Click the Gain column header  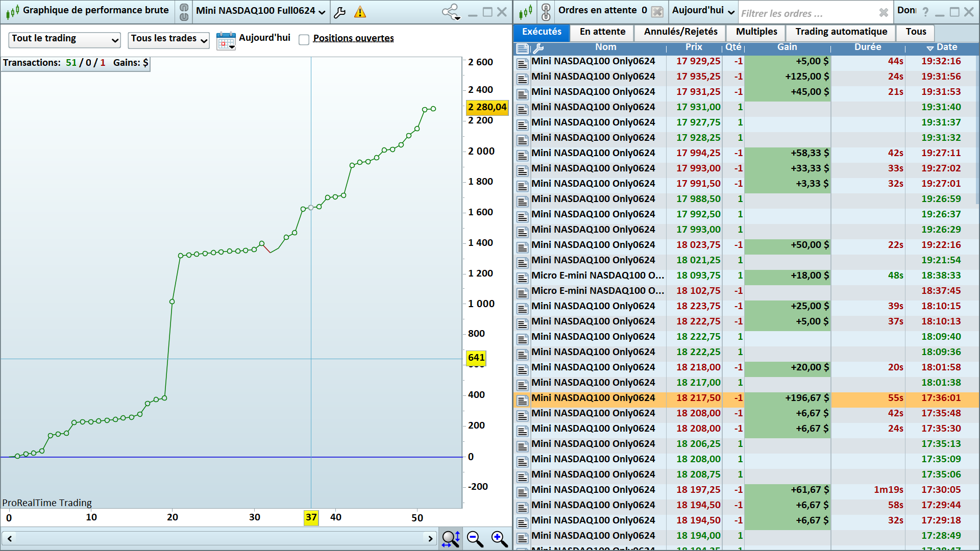pyautogui.click(x=787, y=47)
